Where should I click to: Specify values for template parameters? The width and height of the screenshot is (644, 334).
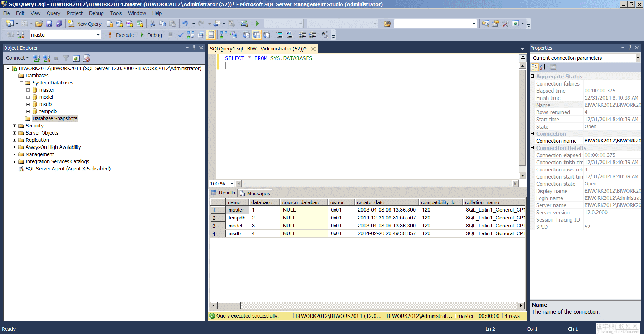(x=325, y=35)
